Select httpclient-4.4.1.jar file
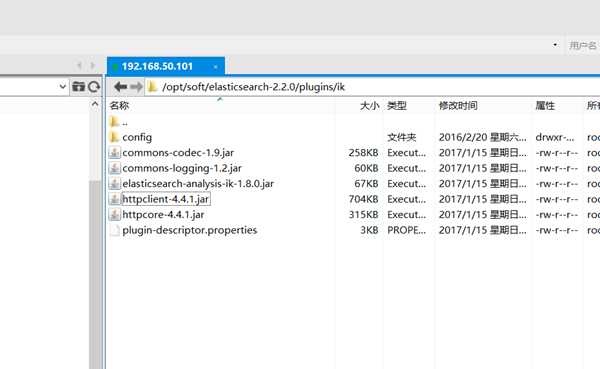 pos(166,199)
